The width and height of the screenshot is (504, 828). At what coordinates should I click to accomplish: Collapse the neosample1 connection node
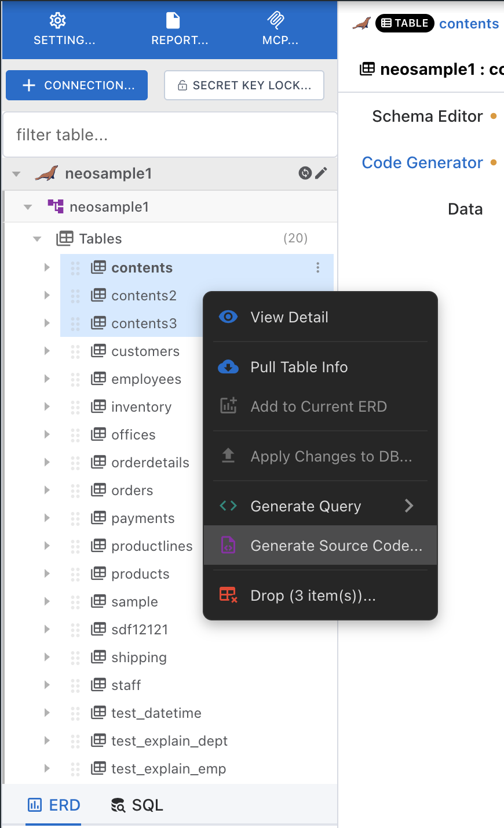16,173
